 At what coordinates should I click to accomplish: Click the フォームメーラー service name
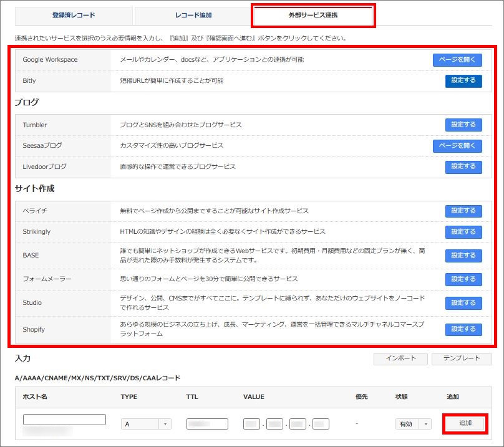click(47, 279)
